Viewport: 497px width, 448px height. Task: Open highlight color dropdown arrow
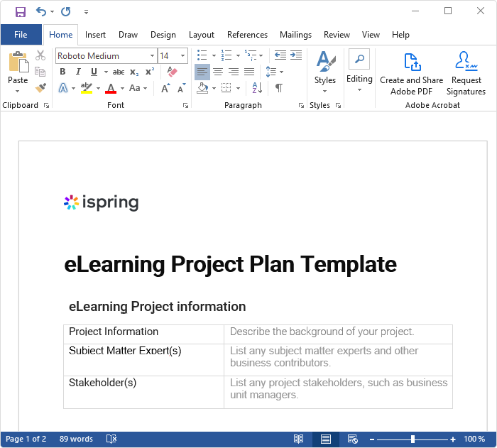point(98,88)
